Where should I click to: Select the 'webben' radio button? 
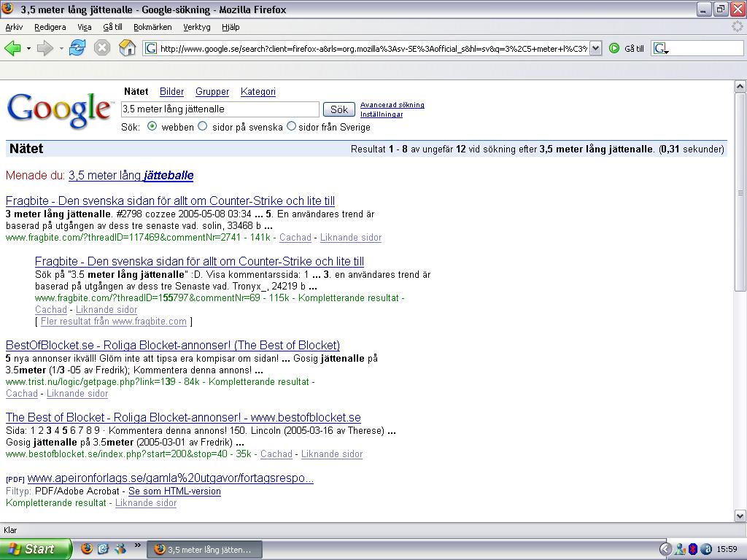tap(152, 126)
